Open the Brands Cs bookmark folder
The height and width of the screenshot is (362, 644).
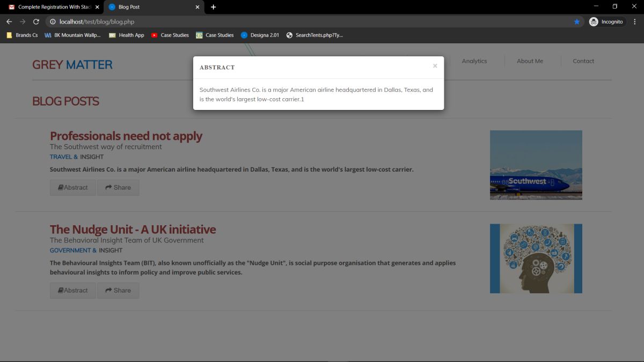pyautogui.click(x=22, y=35)
